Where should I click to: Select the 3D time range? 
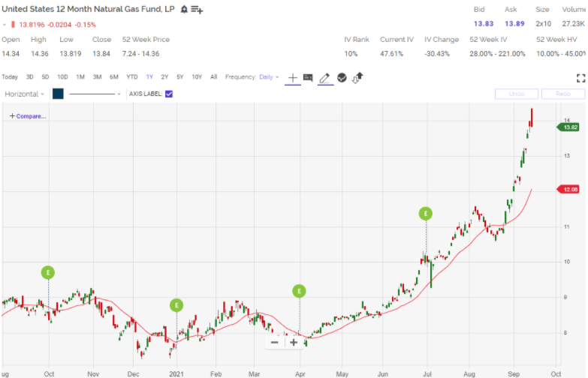pyautogui.click(x=29, y=77)
